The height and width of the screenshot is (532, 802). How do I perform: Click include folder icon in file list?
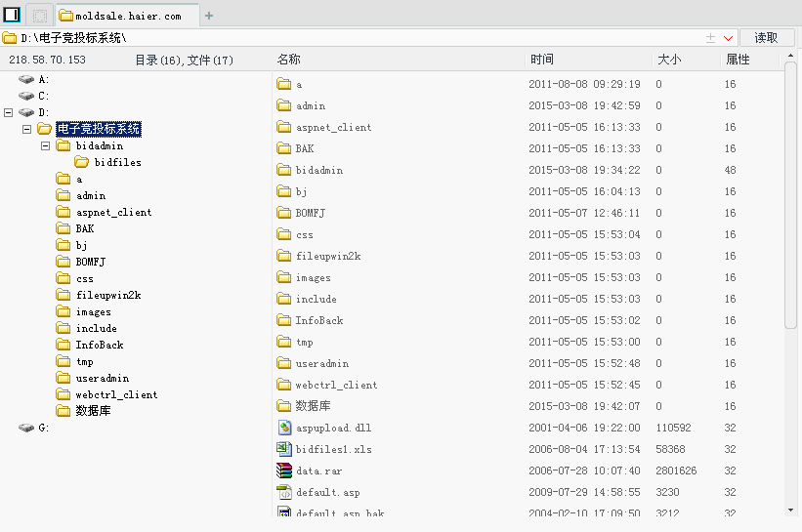tap(284, 299)
